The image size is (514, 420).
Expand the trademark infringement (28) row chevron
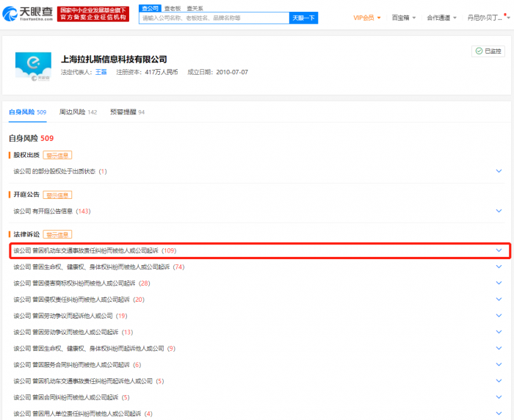coord(499,283)
